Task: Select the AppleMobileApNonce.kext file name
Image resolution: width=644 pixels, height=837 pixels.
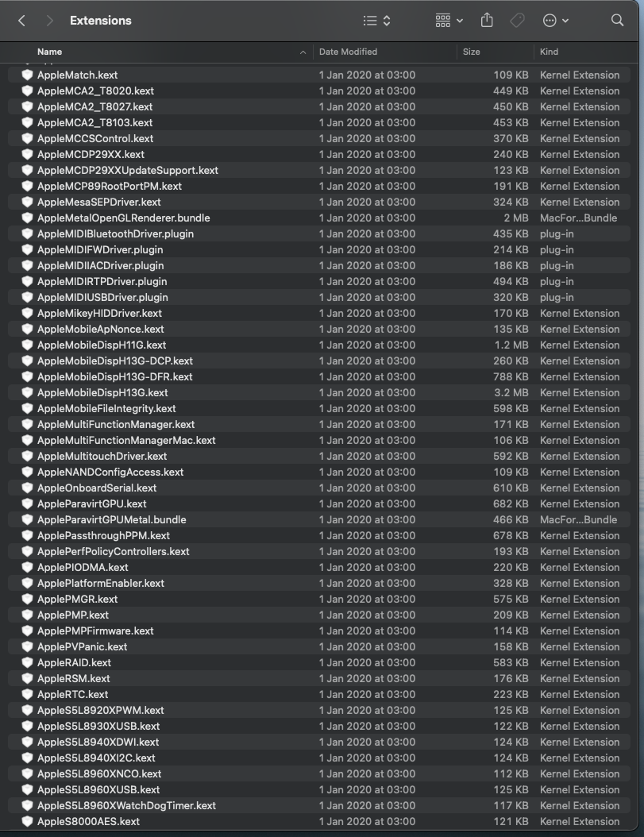Action: tap(100, 329)
